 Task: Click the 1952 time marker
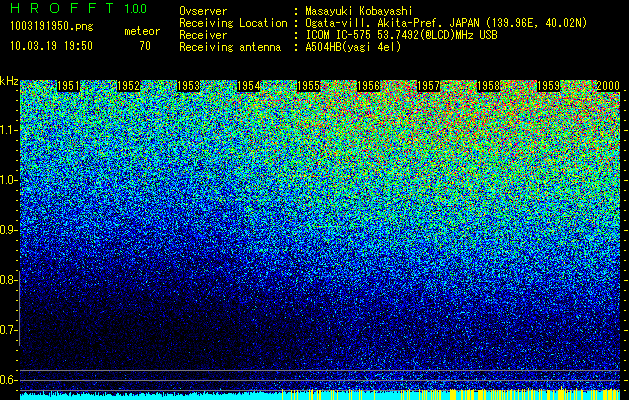click(x=128, y=86)
